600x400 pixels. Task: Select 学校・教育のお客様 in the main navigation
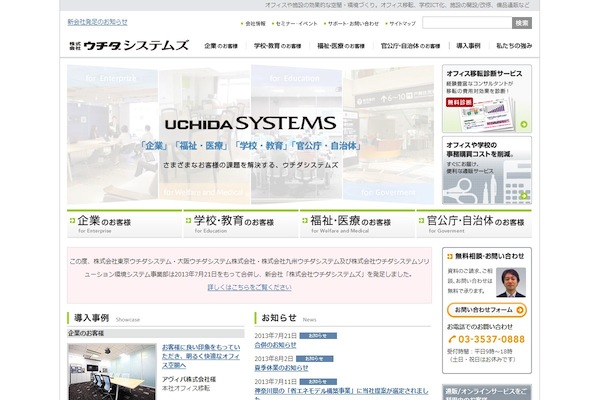tap(277, 46)
